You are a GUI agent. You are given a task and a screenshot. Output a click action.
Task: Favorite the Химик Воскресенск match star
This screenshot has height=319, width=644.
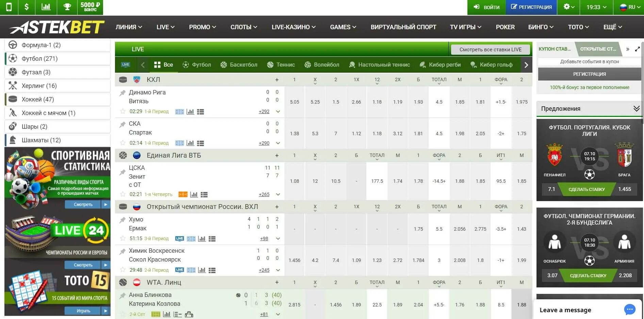coord(123,270)
